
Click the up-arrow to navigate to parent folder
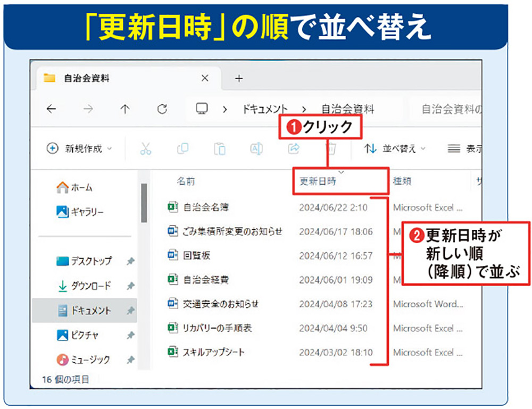pyautogui.click(x=124, y=108)
